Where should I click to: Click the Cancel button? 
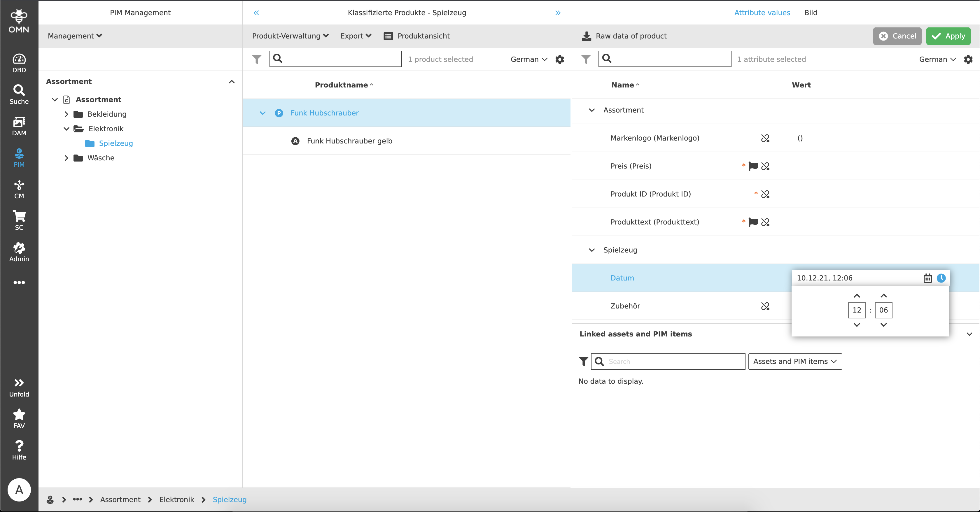point(897,36)
